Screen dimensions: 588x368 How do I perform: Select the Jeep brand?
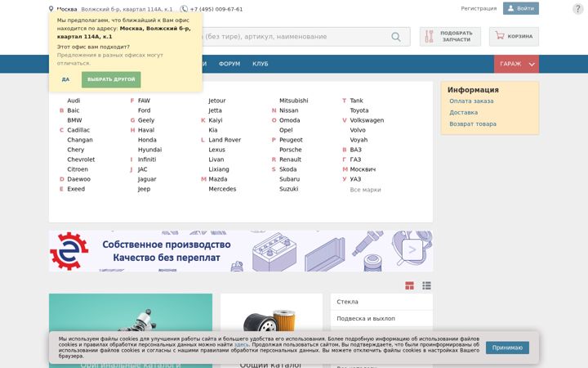click(x=144, y=189)
